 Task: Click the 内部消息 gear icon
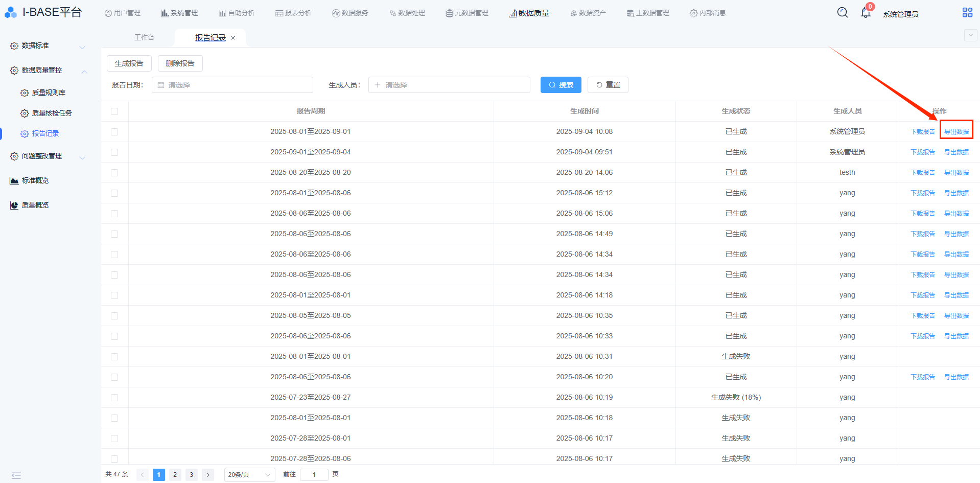(693, 13)
